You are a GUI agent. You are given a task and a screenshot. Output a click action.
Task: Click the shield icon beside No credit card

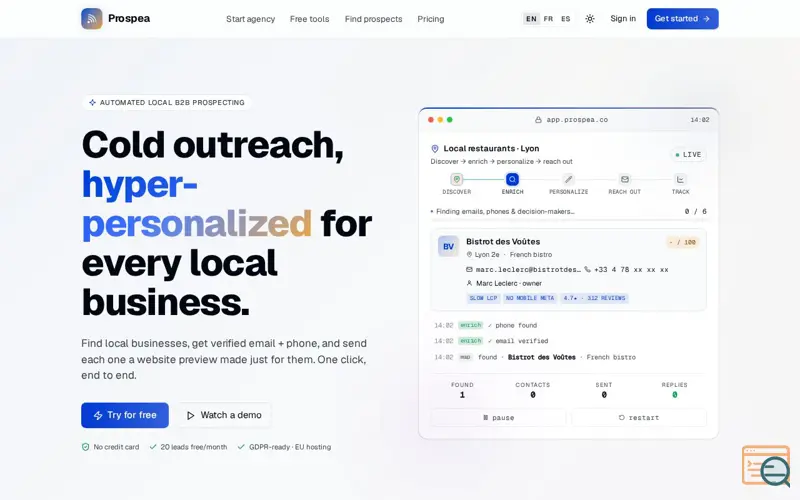pos(86,447)
